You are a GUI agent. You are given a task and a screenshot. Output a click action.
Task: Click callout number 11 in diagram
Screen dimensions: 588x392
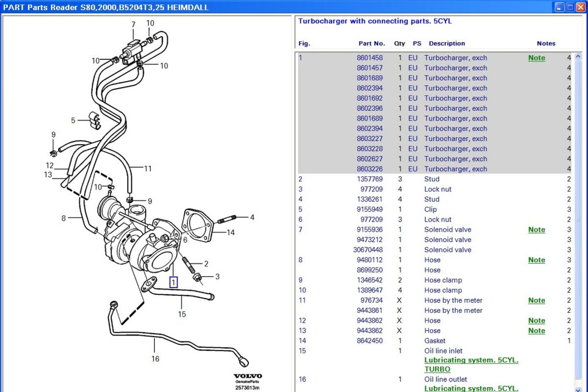[x=147, y=169]
